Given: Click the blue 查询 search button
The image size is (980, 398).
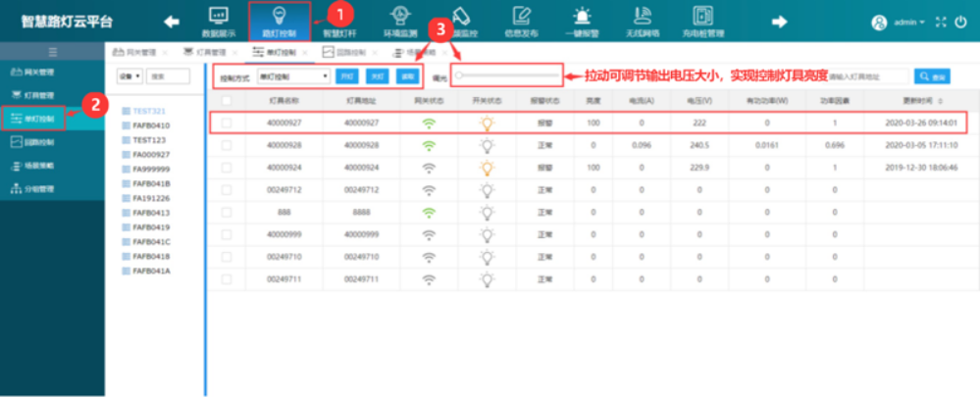Looking at the screenshot, I should point(933,75).
